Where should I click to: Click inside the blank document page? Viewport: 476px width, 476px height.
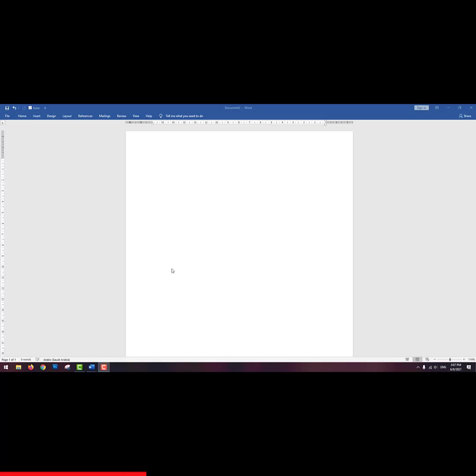(239, 244)
